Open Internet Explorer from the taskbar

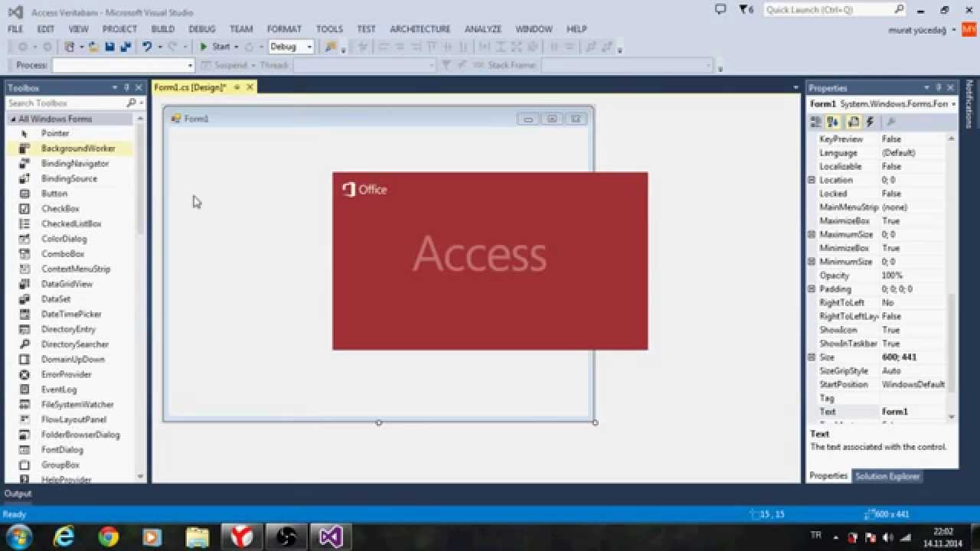64,536
